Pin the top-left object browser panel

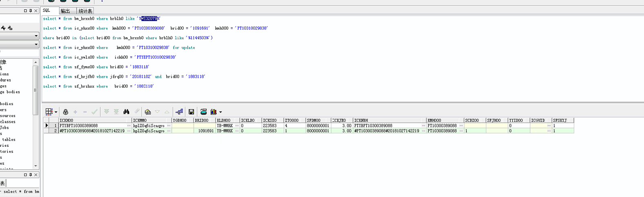pos(31,11)
